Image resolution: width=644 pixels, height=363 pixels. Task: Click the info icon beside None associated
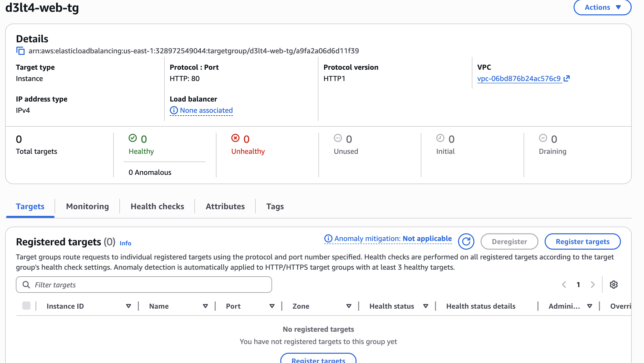coord(174,110)
